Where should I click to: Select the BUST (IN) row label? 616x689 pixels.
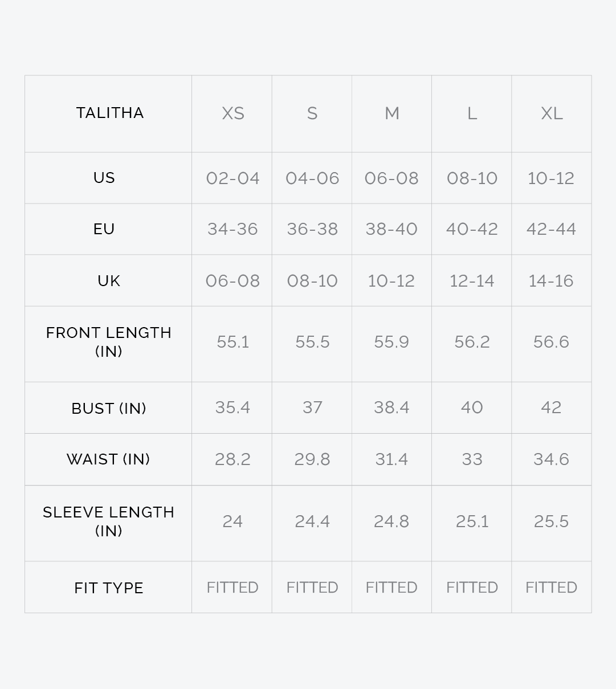(x=109, y=408)
